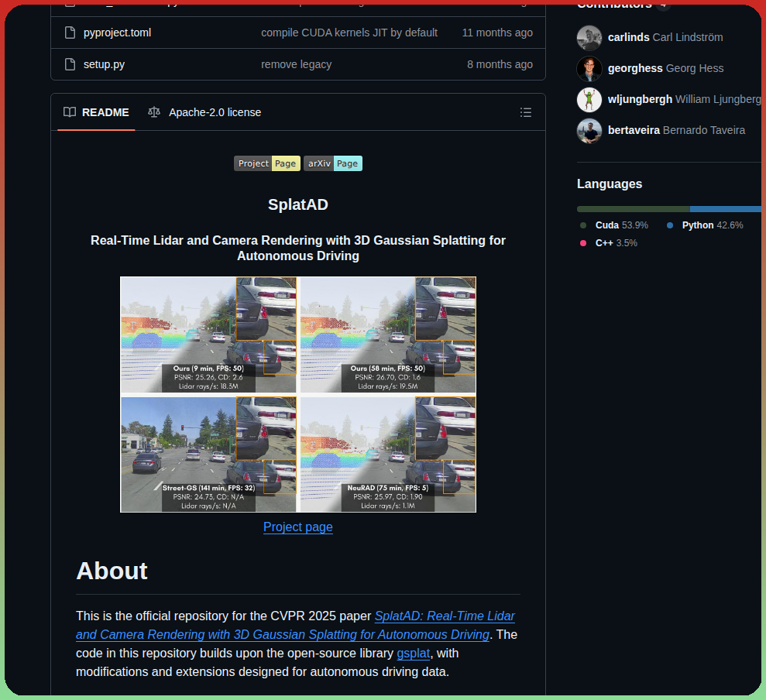The height and width of the screenshot is (700, 766).
Task: Click the setup.py file icon
Action: click(70, 64)
